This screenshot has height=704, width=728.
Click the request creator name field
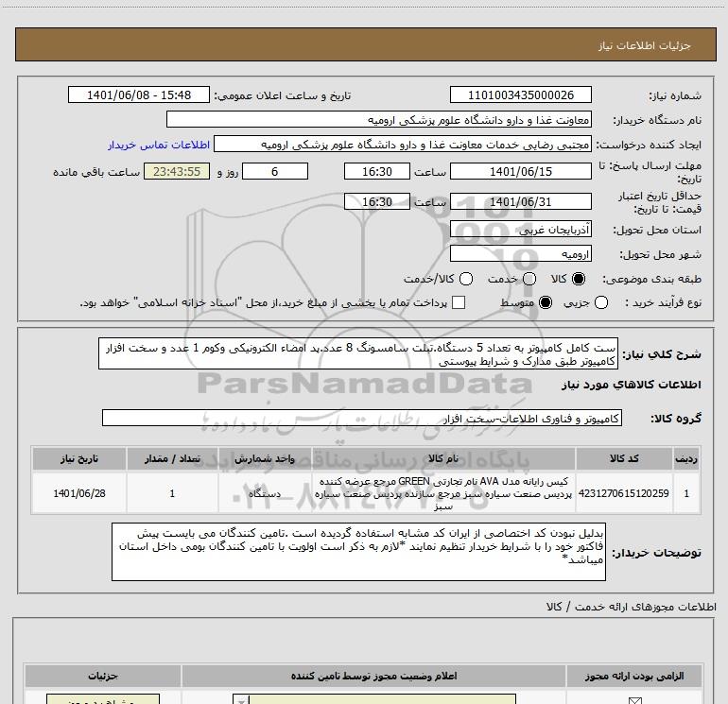tap(403, 145)
